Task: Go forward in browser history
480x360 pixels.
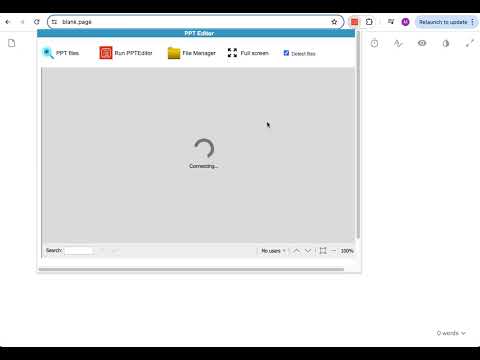Action: 22,22
